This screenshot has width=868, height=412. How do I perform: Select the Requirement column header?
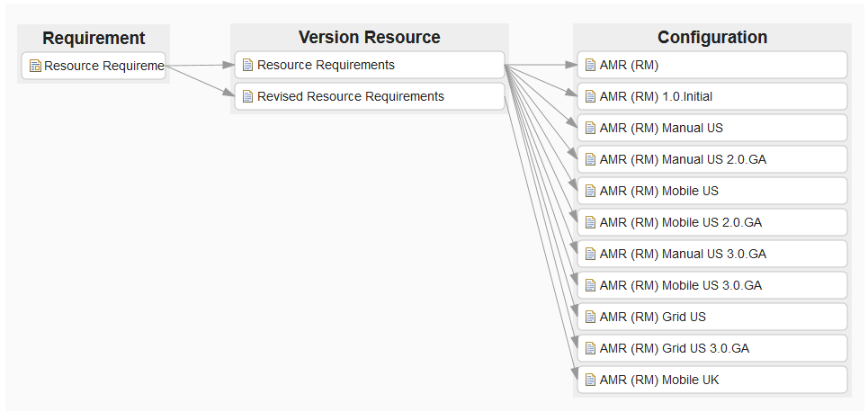pos(94,38)
